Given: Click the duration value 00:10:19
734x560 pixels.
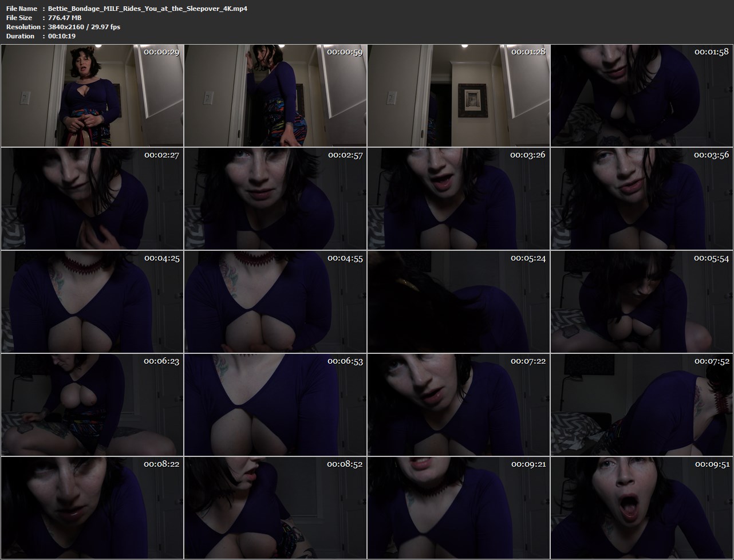Looking at the screenshot, I should click(62, 36).
